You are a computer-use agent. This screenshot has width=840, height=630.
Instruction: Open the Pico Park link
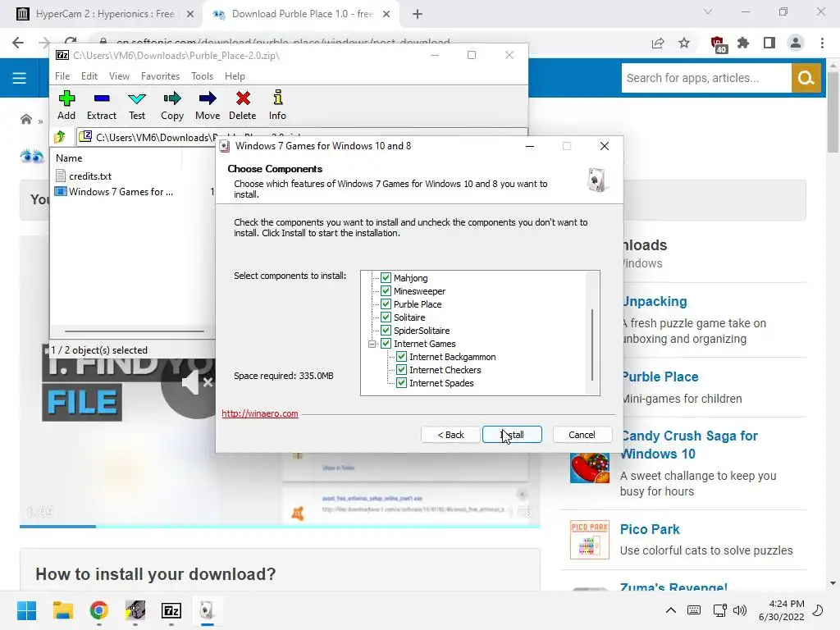coord(650,529)
